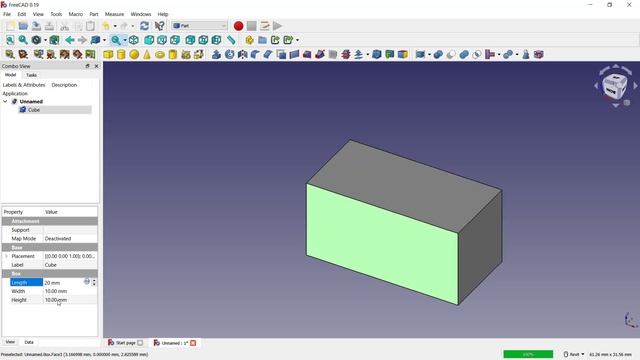Close the Unnamed document tab
The width and height of the screenshot is (640, 360).
(193, 343)
